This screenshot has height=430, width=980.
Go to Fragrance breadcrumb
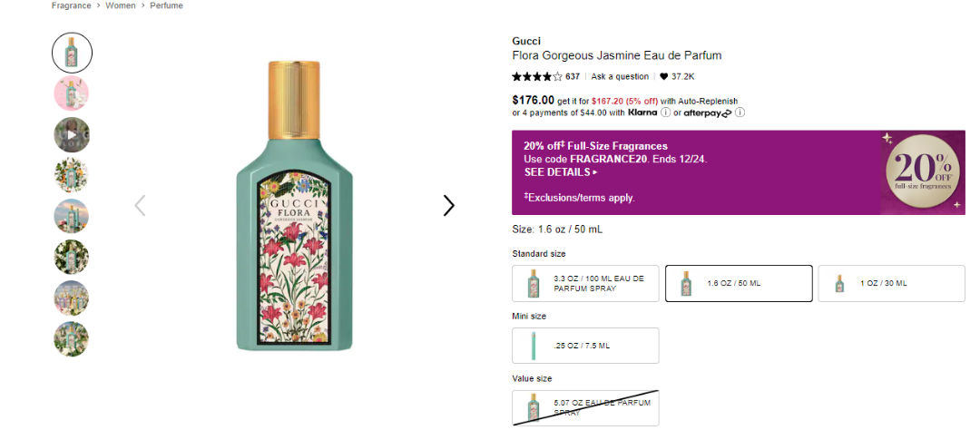(x=72, y=5)
